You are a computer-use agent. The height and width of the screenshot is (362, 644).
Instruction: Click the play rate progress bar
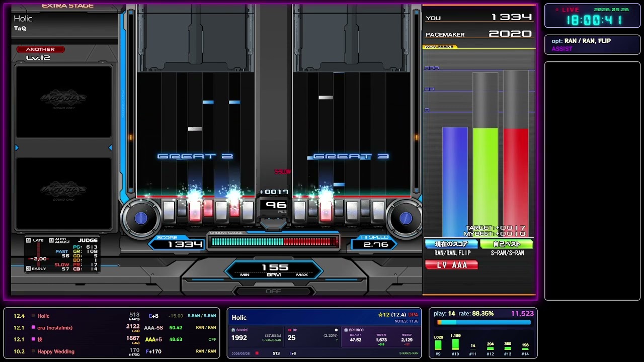(484, 322)
